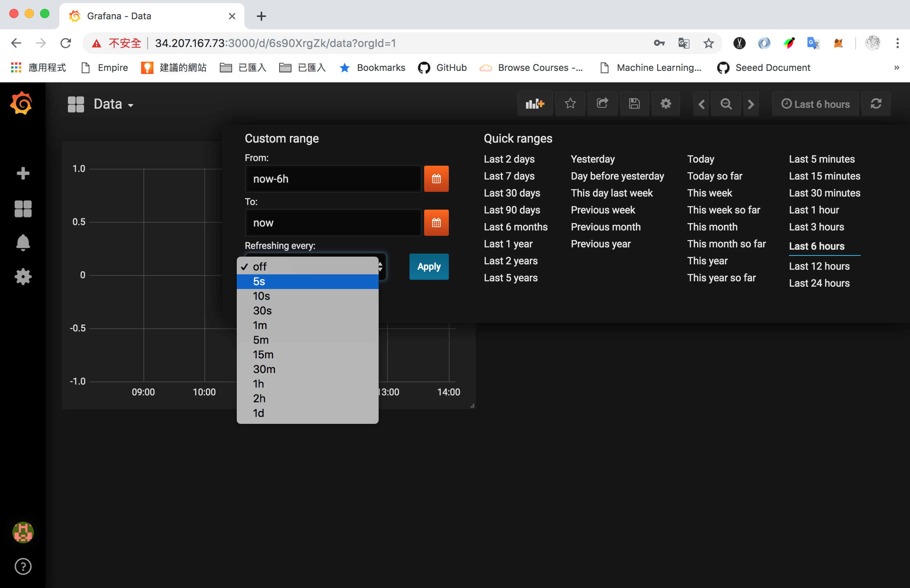Screen dimensions: 910x588
Task: Choose Last 5 minutes quick range
Action: pos(822,159)
